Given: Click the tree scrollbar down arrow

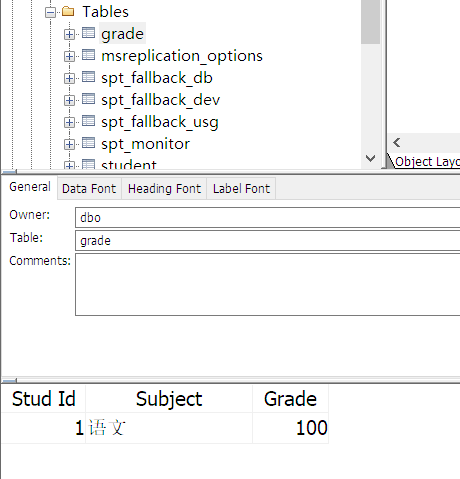Looking at the screenshot, I should pyautogui.click(x=371, y=158).
